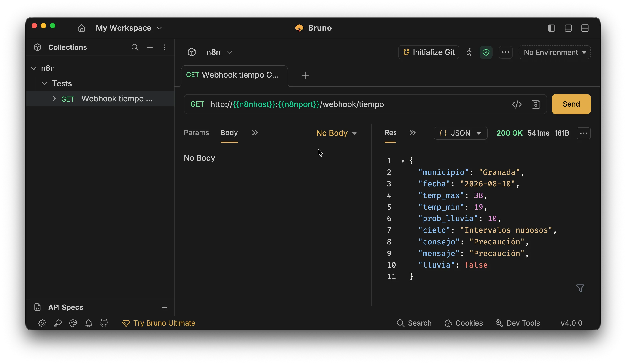This screenshot has width=626, height=364.
Task: Collapse the n8n collection in sidebar
Action: [34, 68]
